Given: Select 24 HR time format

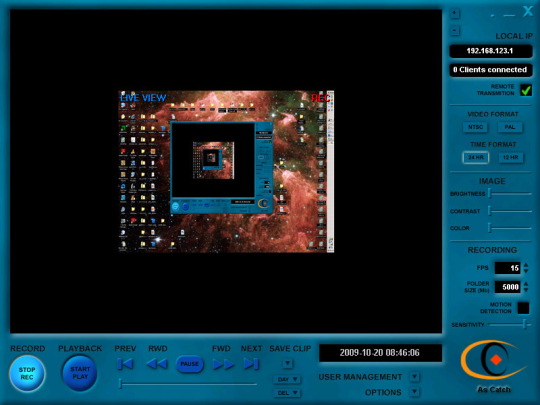Looking at the screenshot, I should click(476, 157).
